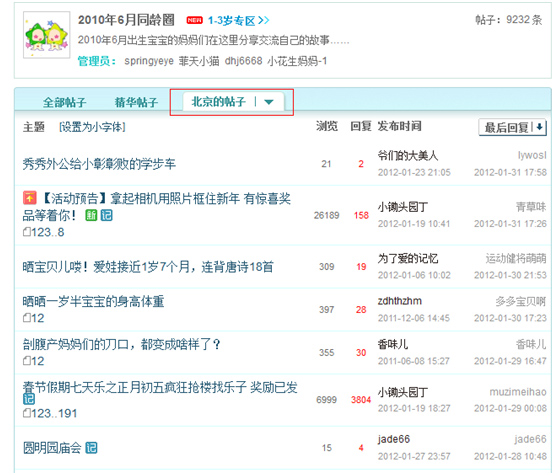Click the green 新 badge icon
The width and height of the screenshot is (558, 475).
[91, 215]
